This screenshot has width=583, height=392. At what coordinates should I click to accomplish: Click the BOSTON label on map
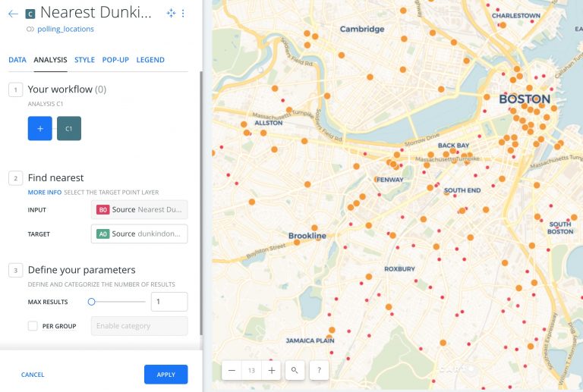tap(525, 99)
